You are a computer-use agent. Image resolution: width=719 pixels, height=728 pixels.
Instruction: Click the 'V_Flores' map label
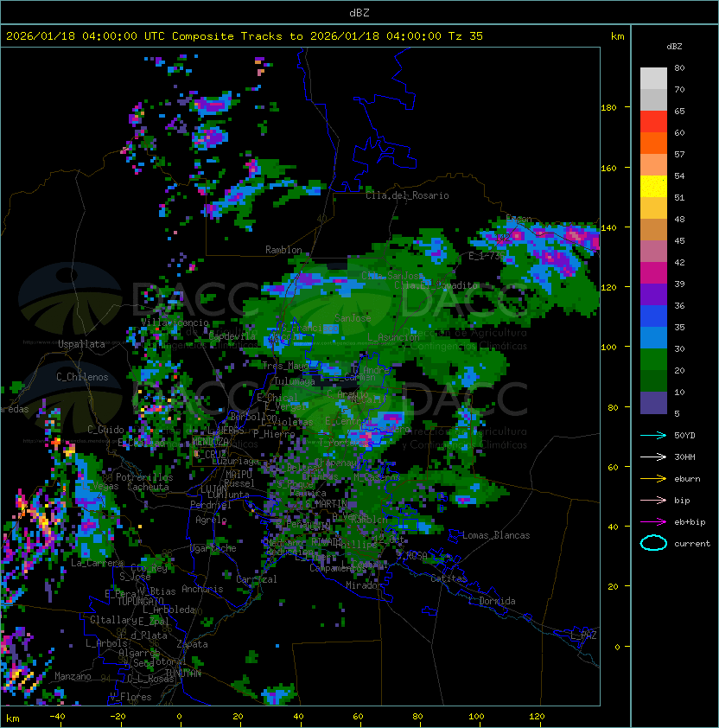pyautogui.click(x=130, y=697)
